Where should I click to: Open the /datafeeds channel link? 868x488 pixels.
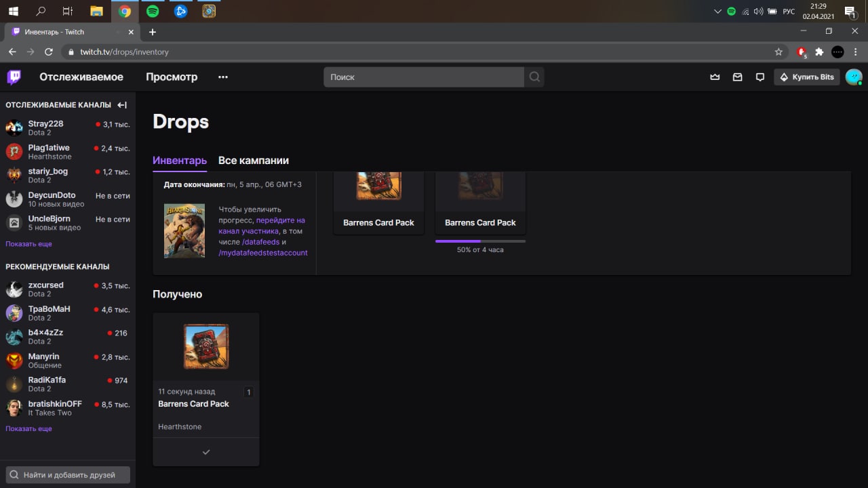[260, 242]
